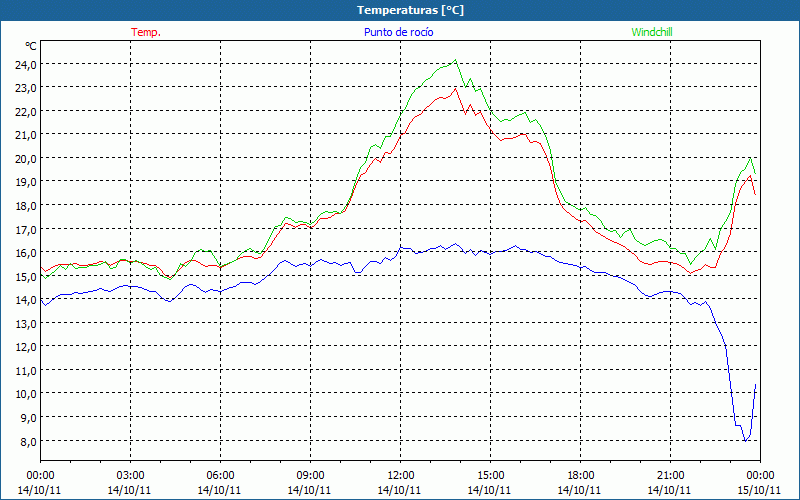Image resolution: width=800 pixels, height=500 pixels.
Task: Click the blue dew point minimum near 8°C
Action: coord(745,440)
